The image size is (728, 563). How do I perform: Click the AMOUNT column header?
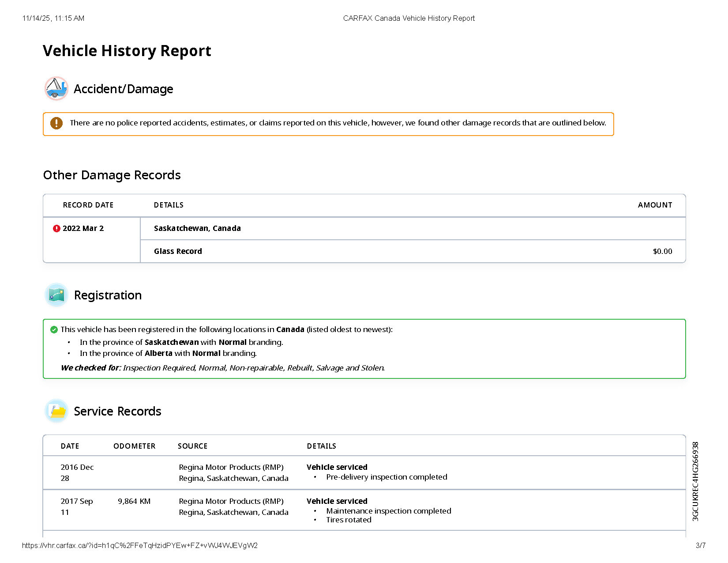(655, 205)
